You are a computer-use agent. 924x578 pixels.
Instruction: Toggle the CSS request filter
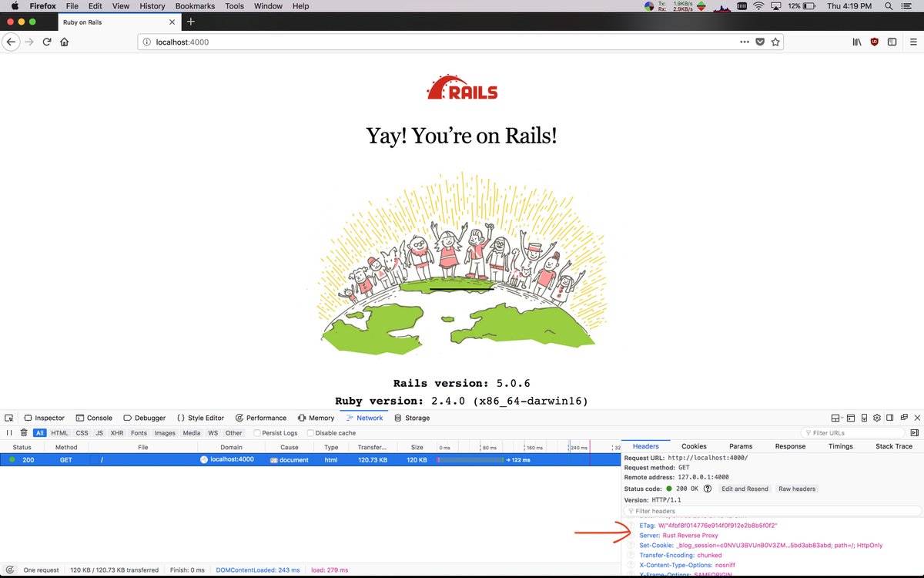click(x=82, y=433)
